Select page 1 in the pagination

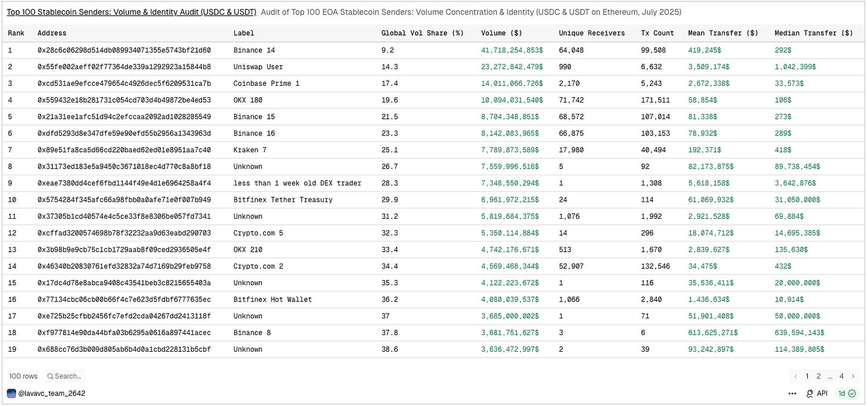[x=807, y=376]
